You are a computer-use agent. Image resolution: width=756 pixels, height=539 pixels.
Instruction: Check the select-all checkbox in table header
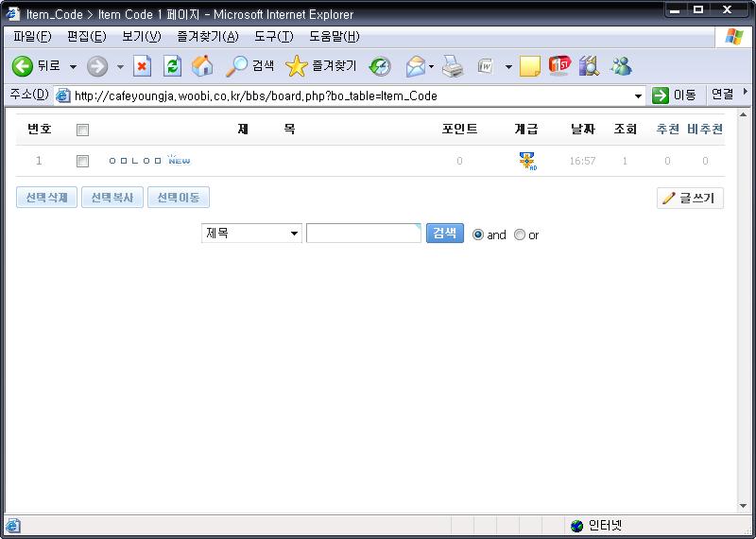82,130
